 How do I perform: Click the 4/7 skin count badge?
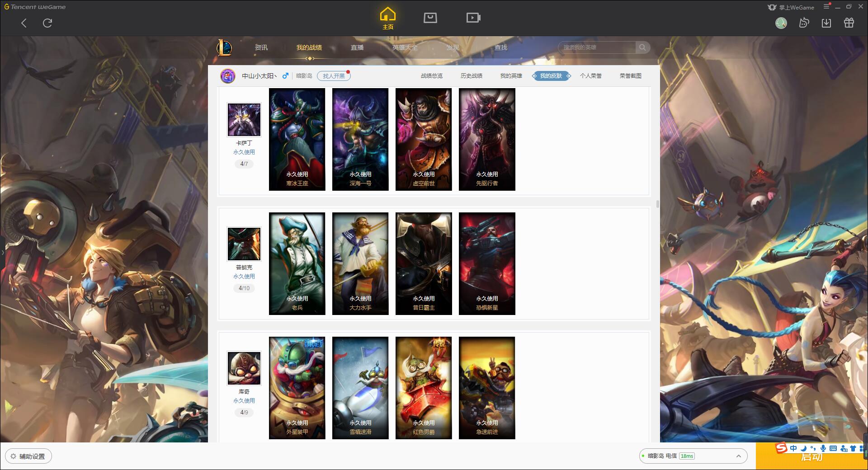click(x=244, y=164)
